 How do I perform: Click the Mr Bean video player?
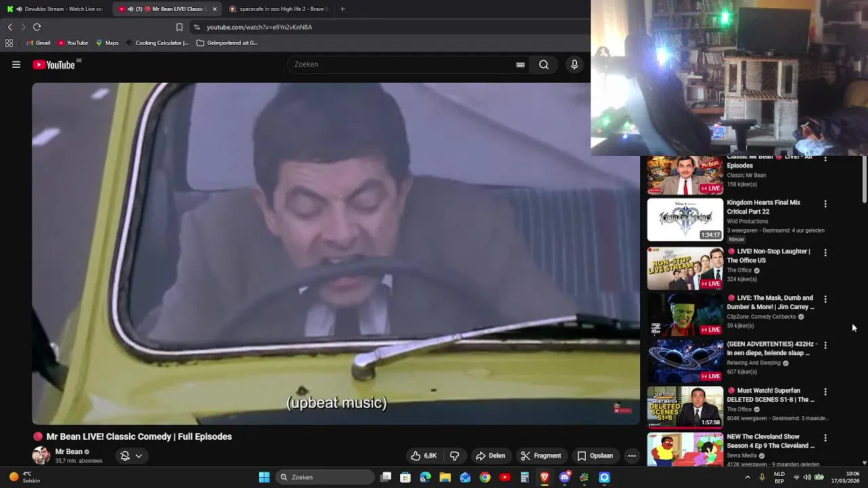[336, 253]
